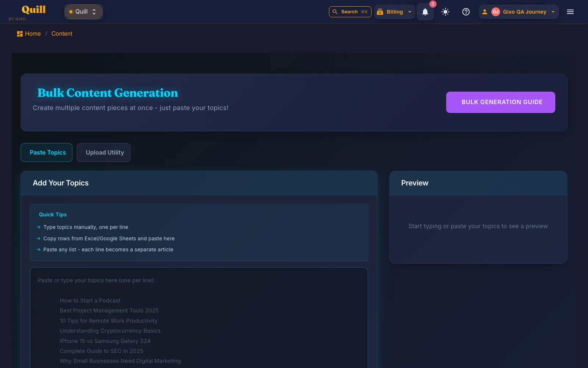Click the Quick Tips heading
588x368 pixels.
(x=53, y=215)
